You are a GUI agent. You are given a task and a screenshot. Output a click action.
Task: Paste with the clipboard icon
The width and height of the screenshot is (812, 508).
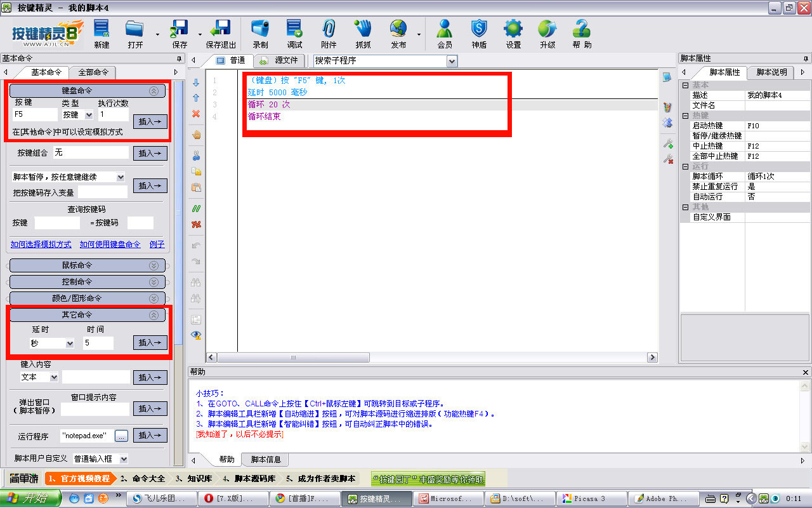click(196, 187)
